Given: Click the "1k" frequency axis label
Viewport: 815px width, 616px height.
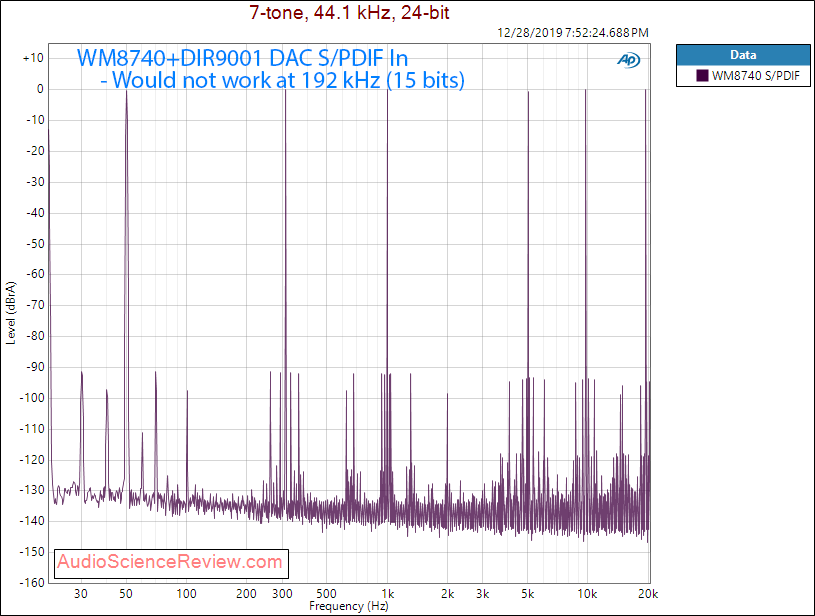Looking at the screenshot, I should [x=388, y=594].
